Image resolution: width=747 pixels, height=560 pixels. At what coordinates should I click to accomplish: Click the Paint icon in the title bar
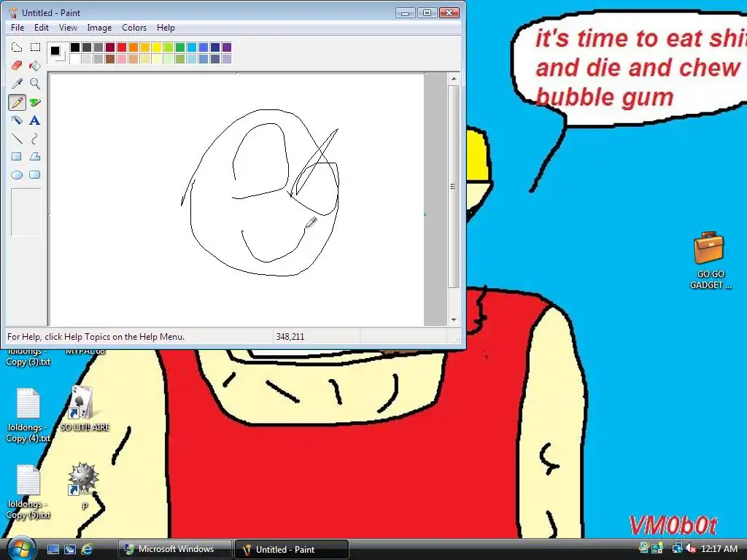[13, 13]
